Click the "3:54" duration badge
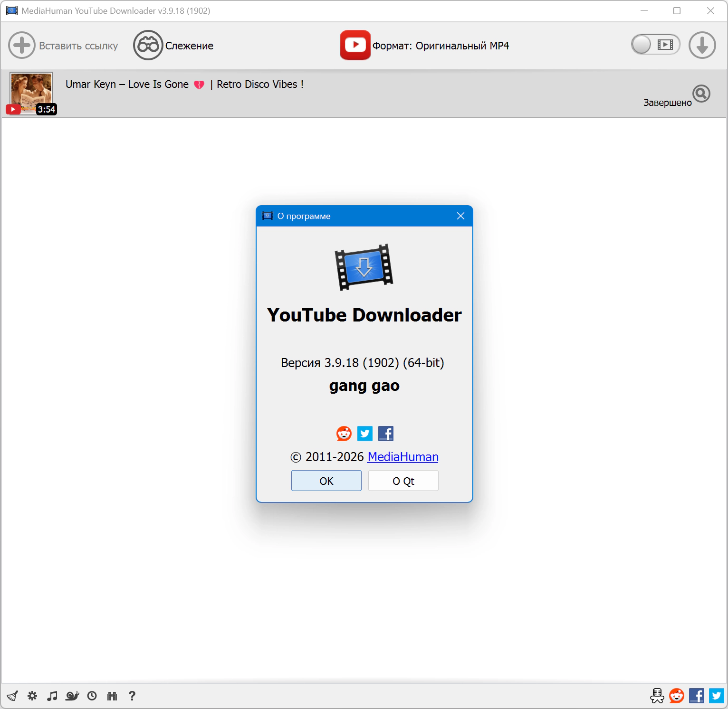 coord(47,109)
